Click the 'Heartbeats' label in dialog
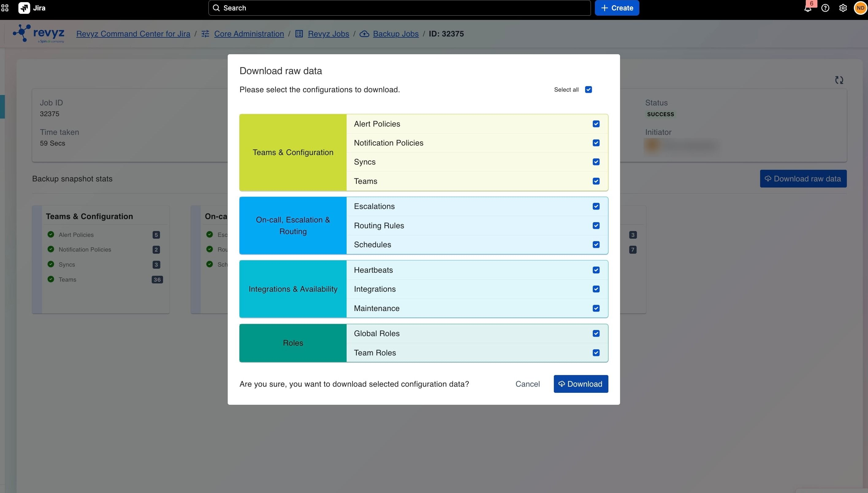 click(373, 270)
